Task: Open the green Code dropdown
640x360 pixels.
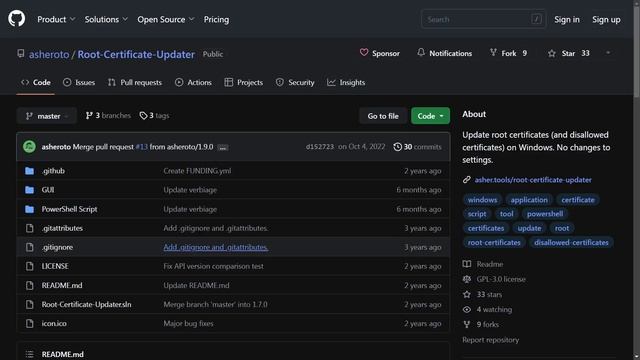Action: pyautogui.click(x=430, y=116)
